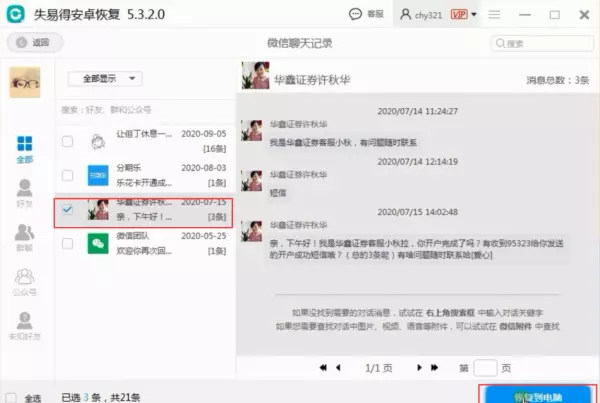This screenshot has height=403, width=600.
Task: Click the 恢复到电脑 recover button
Action: click(x=538, y=395)
